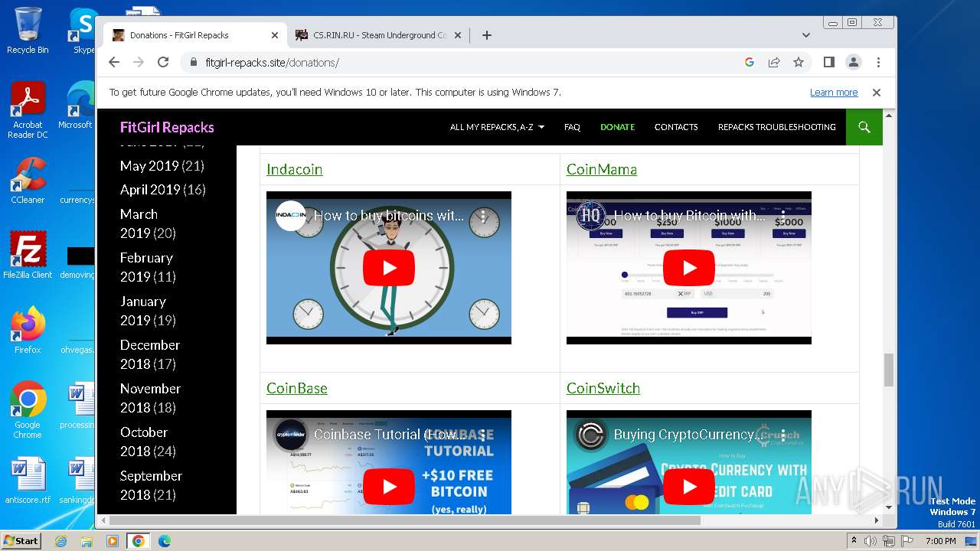The height and width of the screenshot is (551, 980).
Task: Select the FileZilla Client desktop icon
Action: click(x=28, y=256)
